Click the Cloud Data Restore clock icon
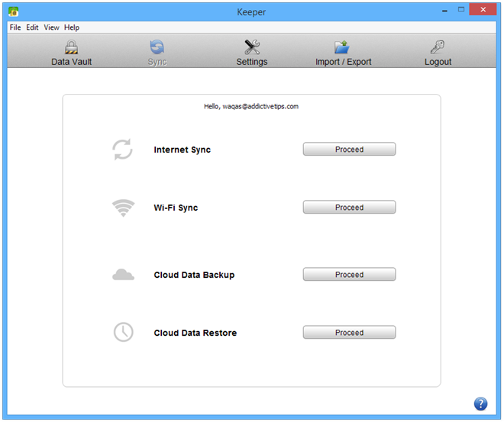Screen dimensions: 504x422 tap(124, 332)
